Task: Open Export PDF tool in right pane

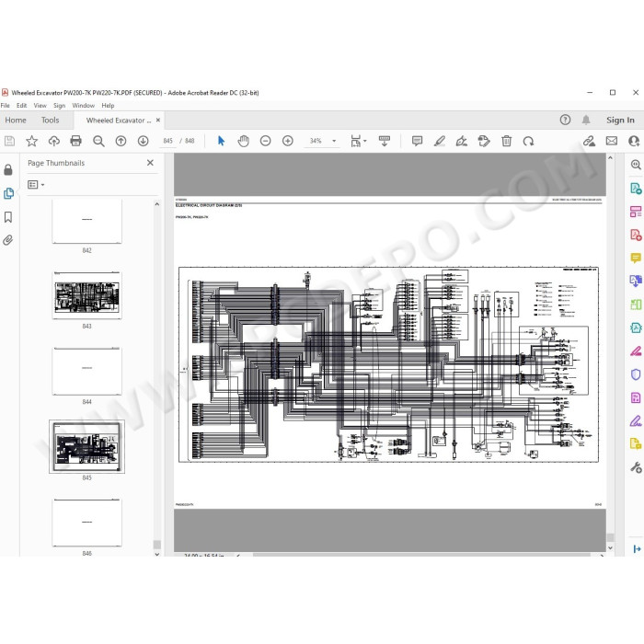Action: [636, 189]
